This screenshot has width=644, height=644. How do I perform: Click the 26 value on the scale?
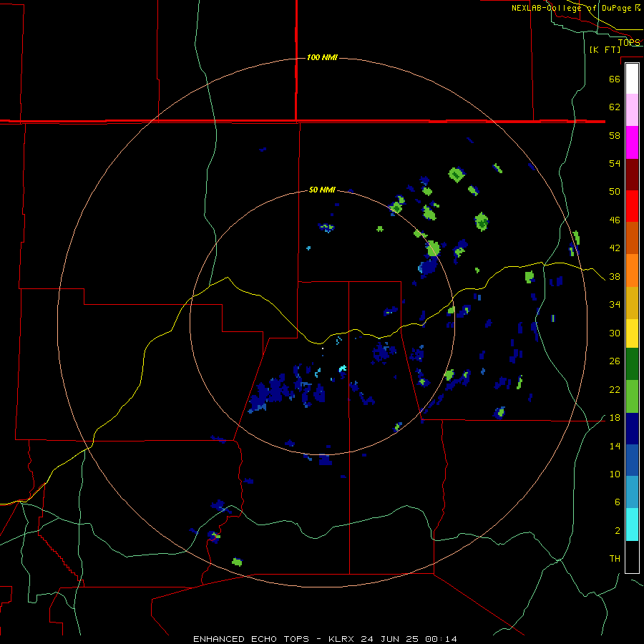click(615, 361)
